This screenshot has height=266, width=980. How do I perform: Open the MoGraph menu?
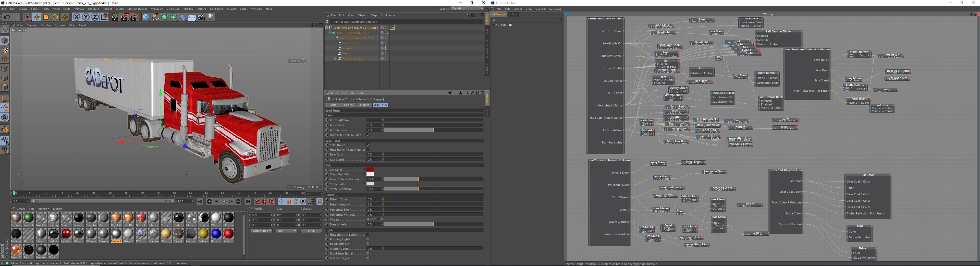pyautogui.click(x=157, y=9)
